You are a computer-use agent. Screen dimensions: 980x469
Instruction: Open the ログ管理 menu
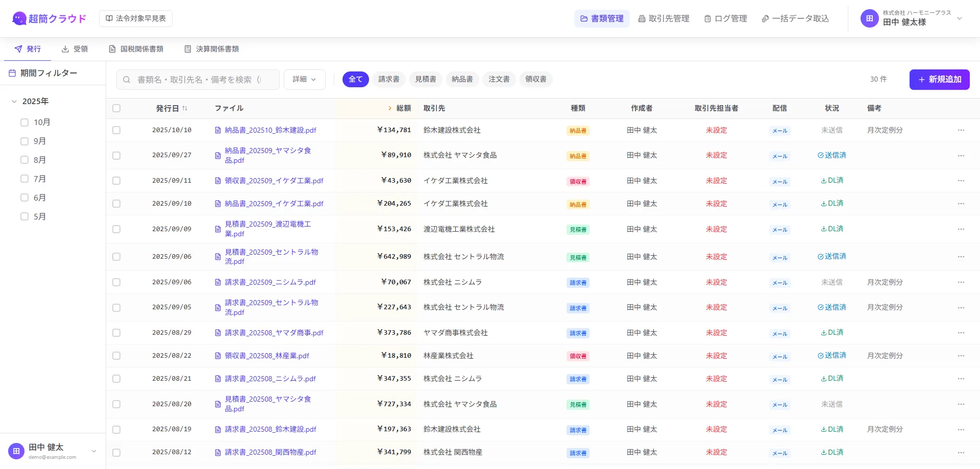point(725,18)
